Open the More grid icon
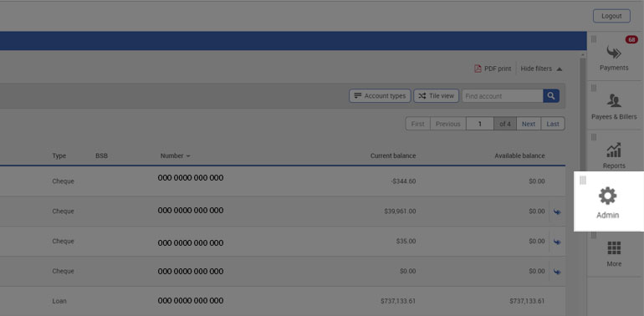644x316 pixels. click(614, 248)
